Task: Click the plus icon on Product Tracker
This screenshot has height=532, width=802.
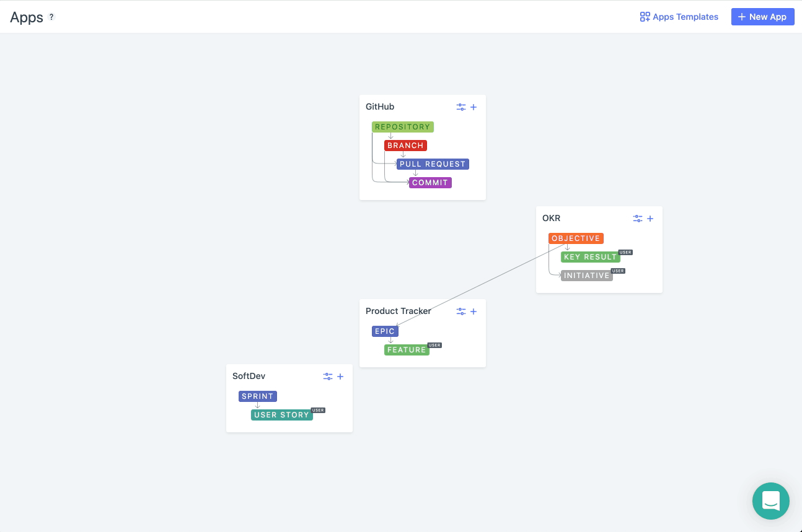Action: [x=474, y=311]
